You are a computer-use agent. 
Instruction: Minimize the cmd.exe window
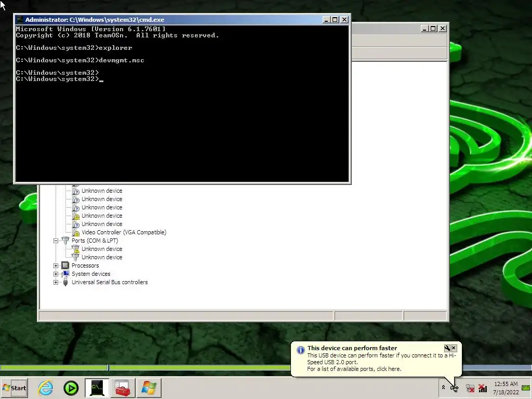point(326,20)
